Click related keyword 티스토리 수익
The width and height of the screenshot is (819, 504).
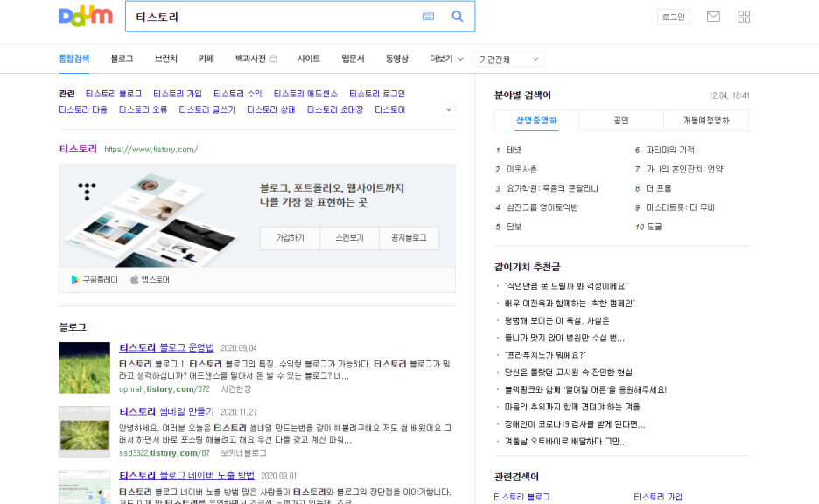tap(238, 94)
